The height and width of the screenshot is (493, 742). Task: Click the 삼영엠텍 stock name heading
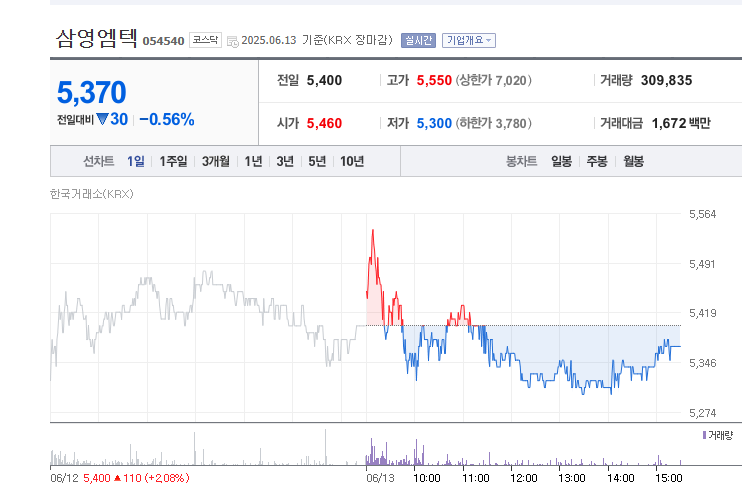[97, 38]
